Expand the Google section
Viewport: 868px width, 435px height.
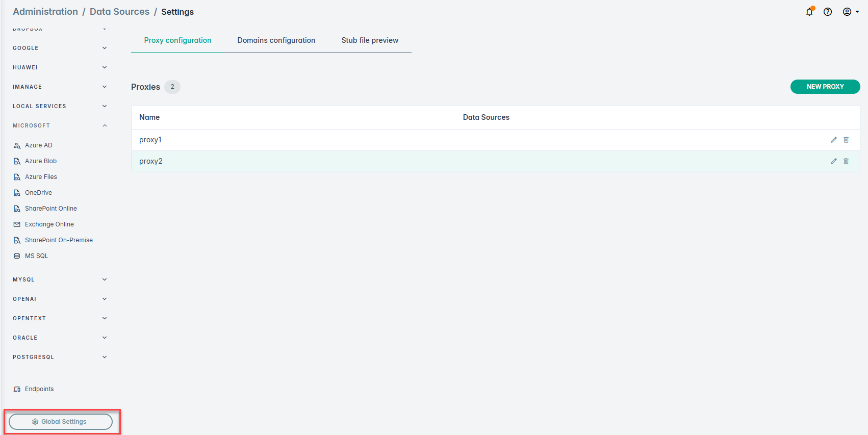105,48
